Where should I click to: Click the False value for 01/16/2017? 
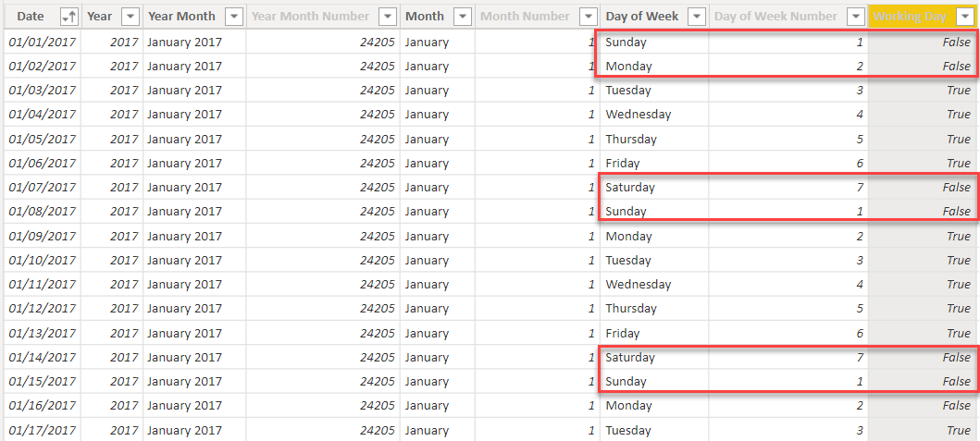[x=924, y=405]
